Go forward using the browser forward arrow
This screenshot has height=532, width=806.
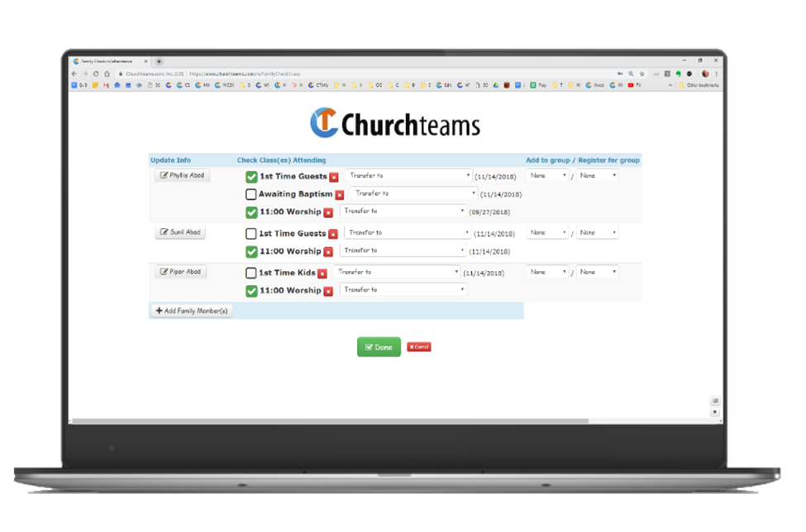[x=85, y=74]
